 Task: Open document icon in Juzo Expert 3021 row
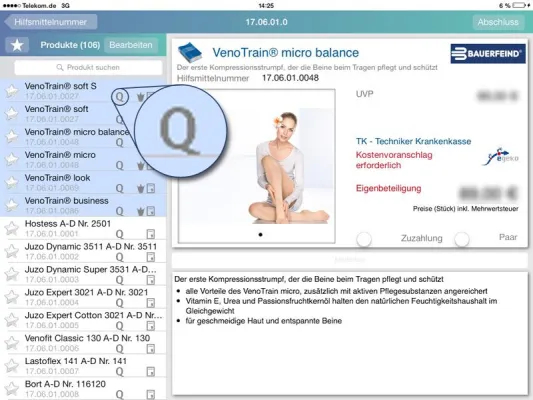(151, 303)
